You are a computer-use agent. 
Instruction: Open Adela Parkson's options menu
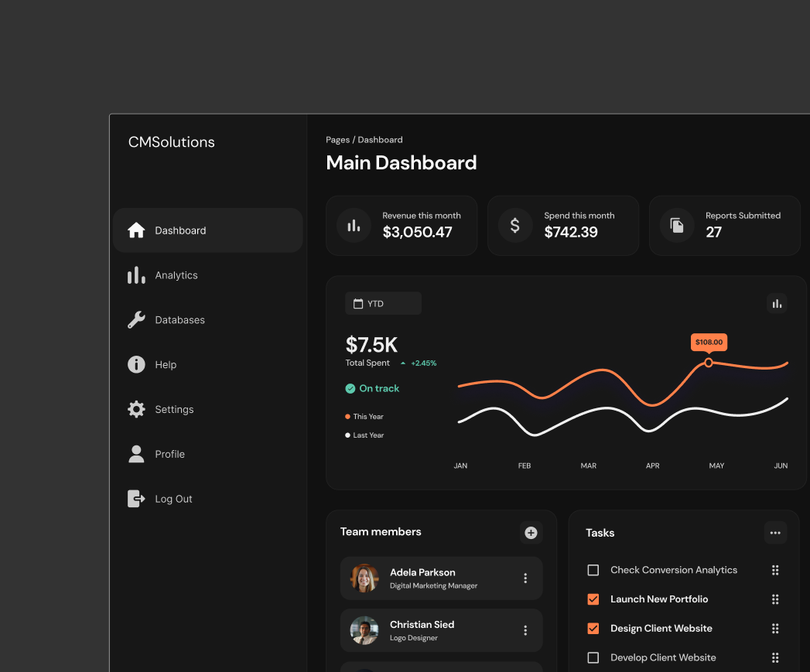tap(525, 578)
